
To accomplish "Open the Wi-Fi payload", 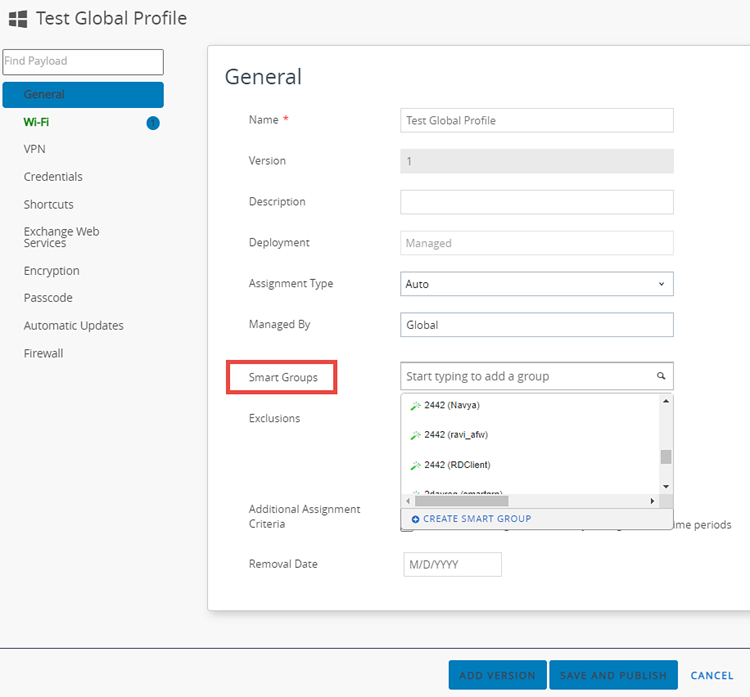I will (36, 122).
